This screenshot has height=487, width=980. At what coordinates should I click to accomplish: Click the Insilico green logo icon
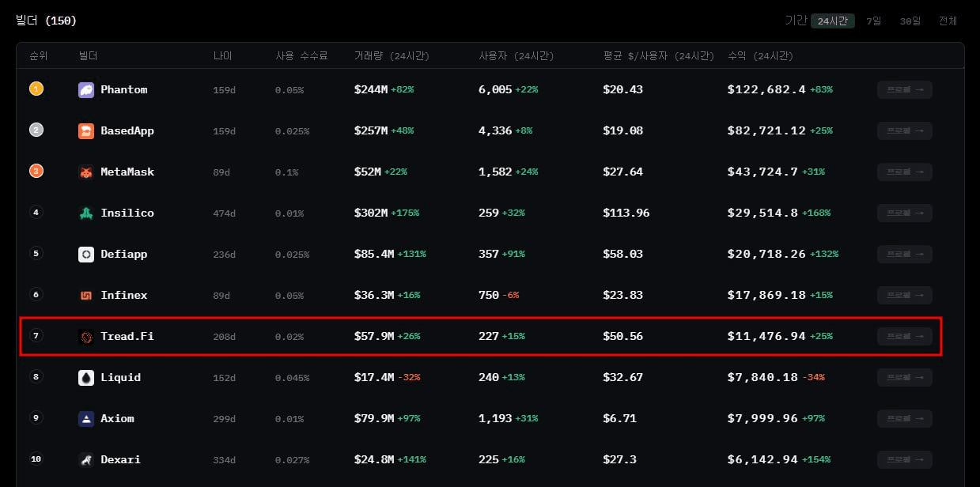86,213
